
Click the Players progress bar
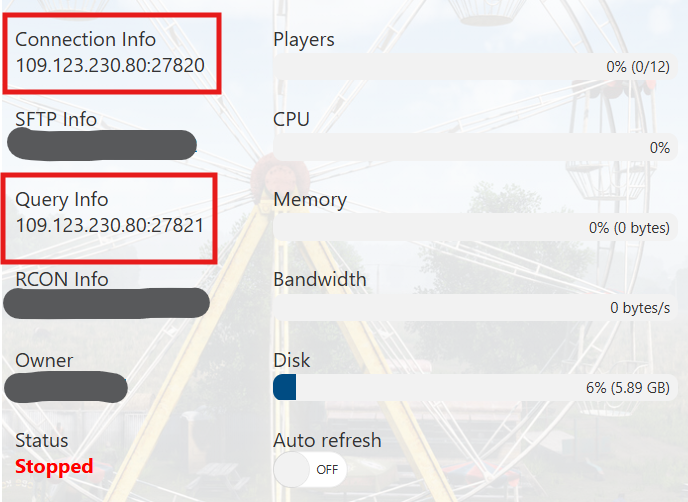tap(475, 67)
